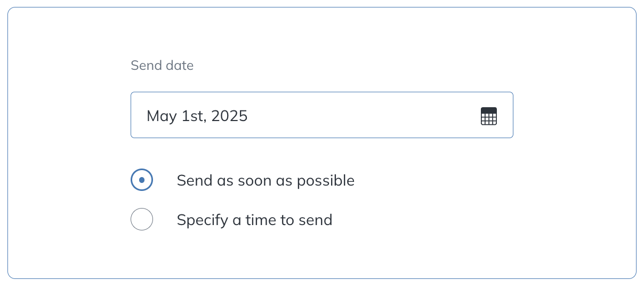Click the filled blue radio circle

142,180
